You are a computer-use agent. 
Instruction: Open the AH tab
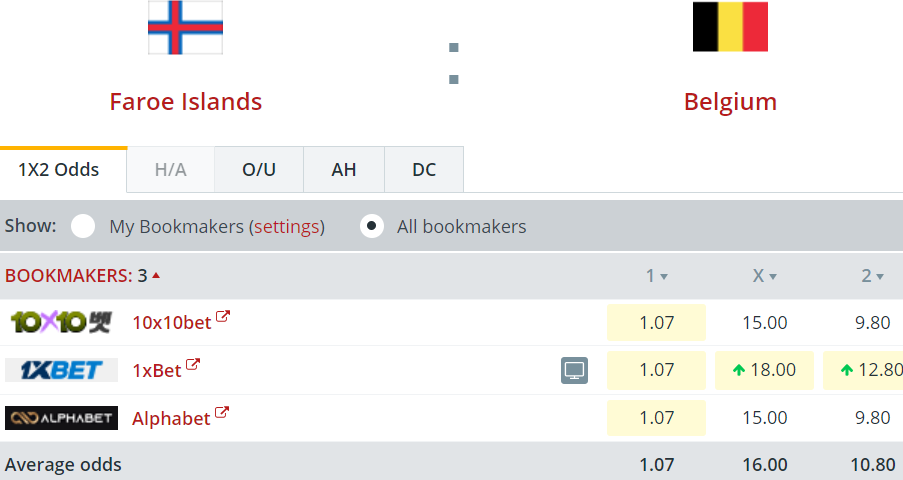(x=343, y=170)
